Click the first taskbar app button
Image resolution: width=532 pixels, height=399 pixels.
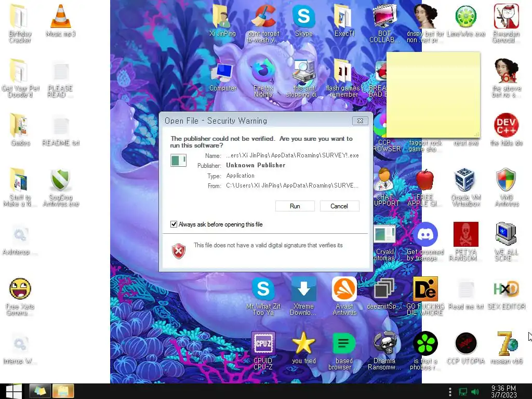pyautogui.click(x=39, y=392)
